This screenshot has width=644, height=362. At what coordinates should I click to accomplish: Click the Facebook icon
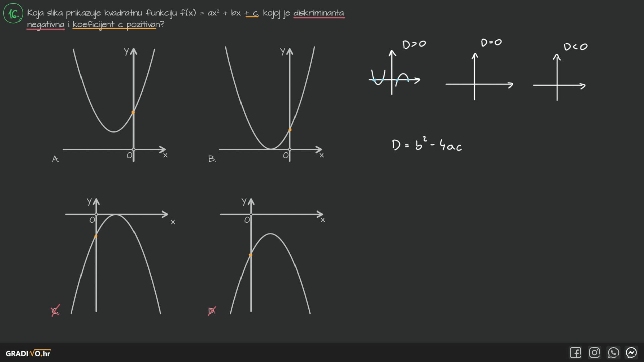pyautogui.click(x=575, y=353)
